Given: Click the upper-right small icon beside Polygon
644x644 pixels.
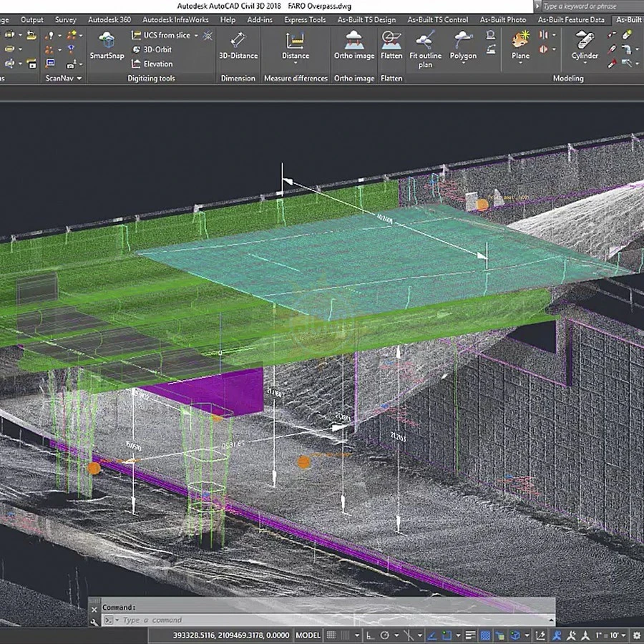Looking at the screenshot, I should (490, 35).
